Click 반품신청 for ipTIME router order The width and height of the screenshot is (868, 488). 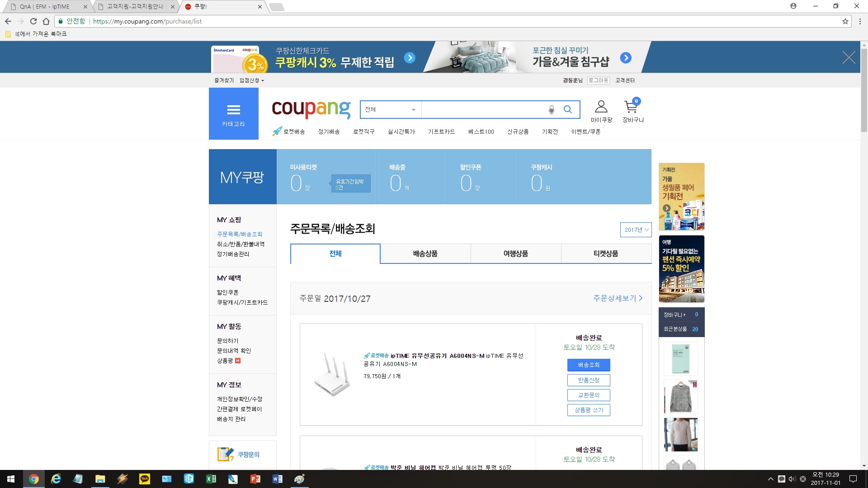pos(589,380)
